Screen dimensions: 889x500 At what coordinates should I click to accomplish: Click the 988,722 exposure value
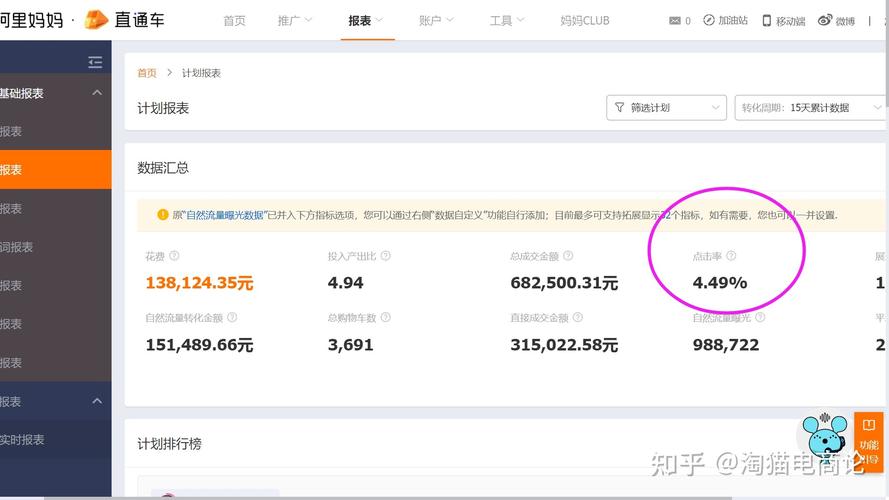[x=726, y=345]
